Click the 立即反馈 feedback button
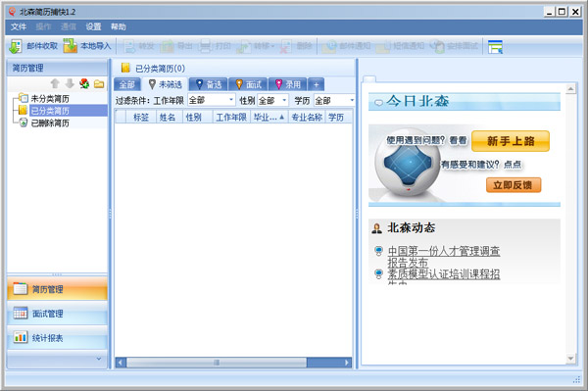This screenshot has width=588, height=391. [x=514, y=185]
